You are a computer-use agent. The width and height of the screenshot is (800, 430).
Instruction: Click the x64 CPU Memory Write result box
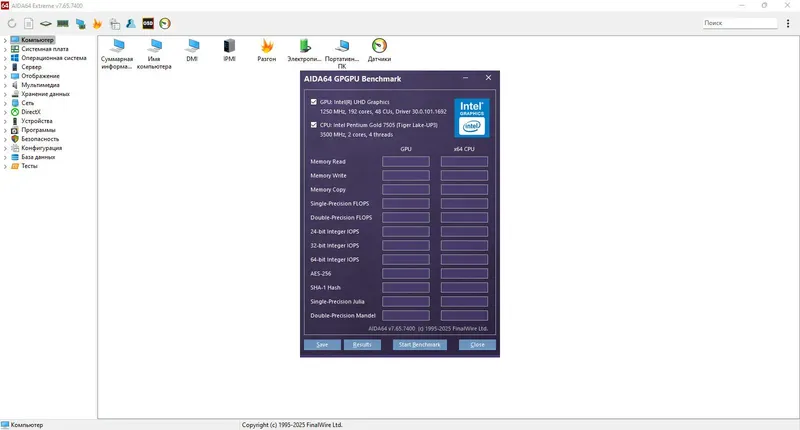[x=464, y=175]
